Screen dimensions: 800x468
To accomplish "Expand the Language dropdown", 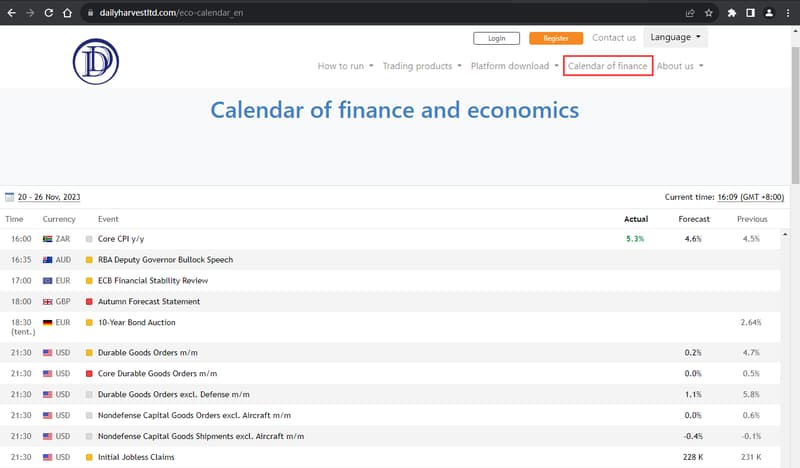I will [675, 37].
